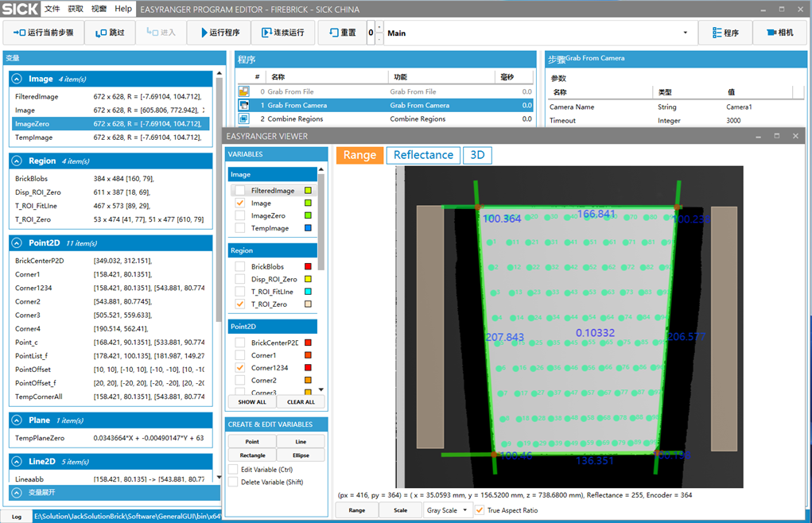The height and width of the screenshot is (523, 812).
Task: Enable the ImageZero checkbox
Action: (239, 215)
